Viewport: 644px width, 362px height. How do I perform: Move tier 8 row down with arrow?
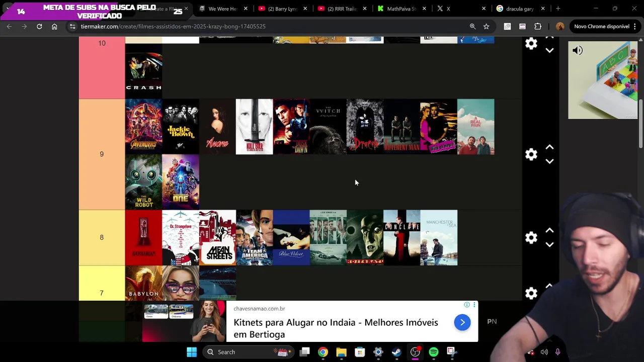click(549, 244)
